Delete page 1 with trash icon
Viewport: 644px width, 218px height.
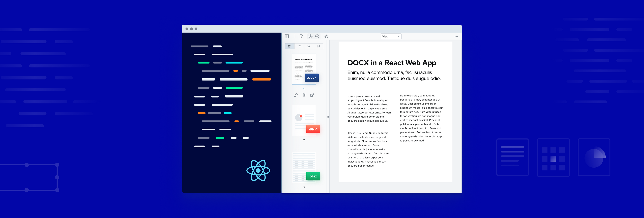304,95
